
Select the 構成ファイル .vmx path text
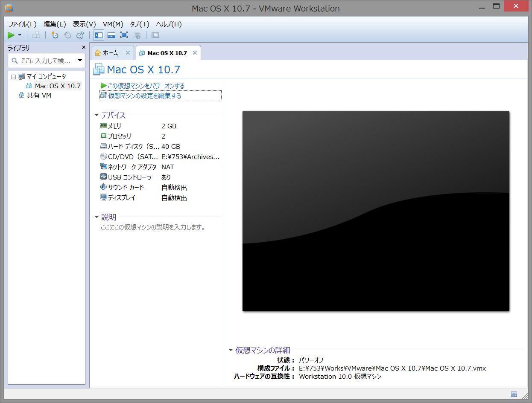[392, 368]
